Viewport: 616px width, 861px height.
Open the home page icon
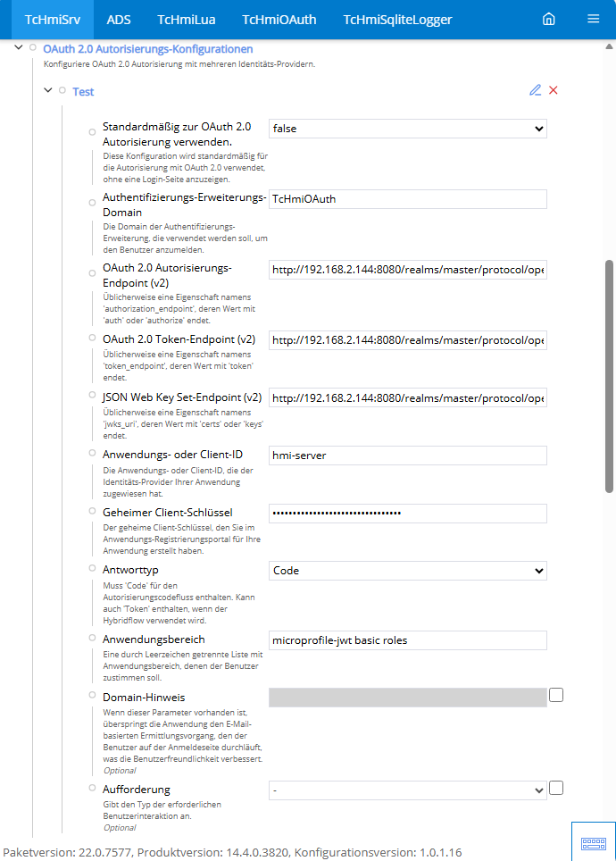(549, 19)
